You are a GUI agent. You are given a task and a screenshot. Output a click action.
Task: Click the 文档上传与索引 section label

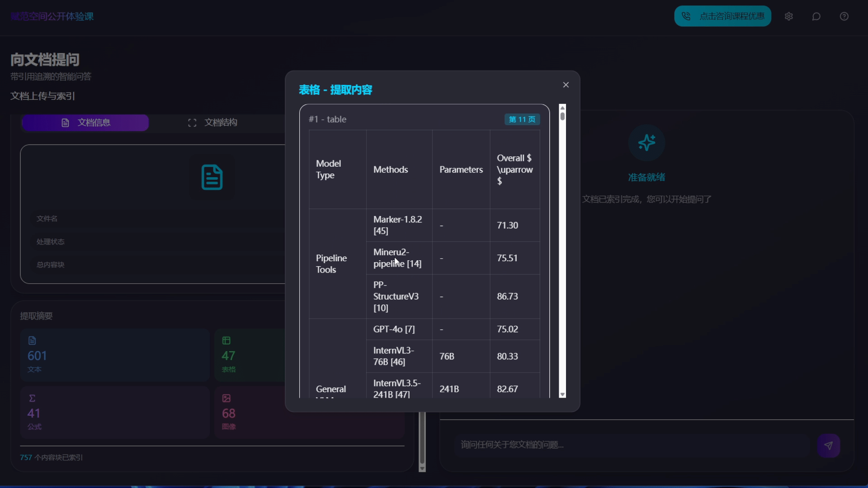click(x=42, y=96)
